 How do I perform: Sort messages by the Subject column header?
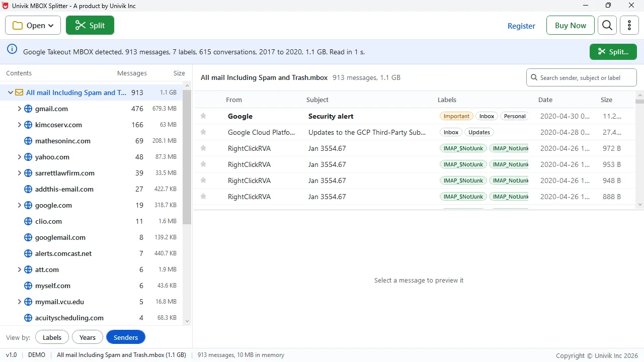pyautogui.click(x=317, y=100)
